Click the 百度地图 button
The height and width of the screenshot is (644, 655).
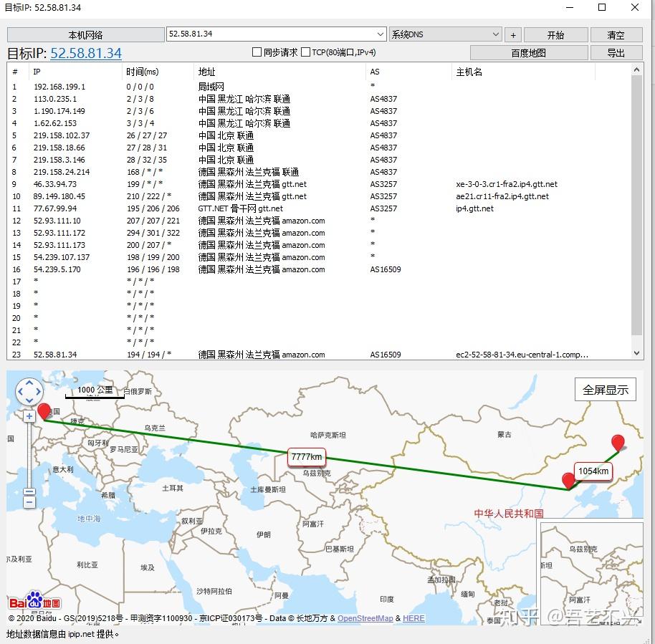(529, 53)
